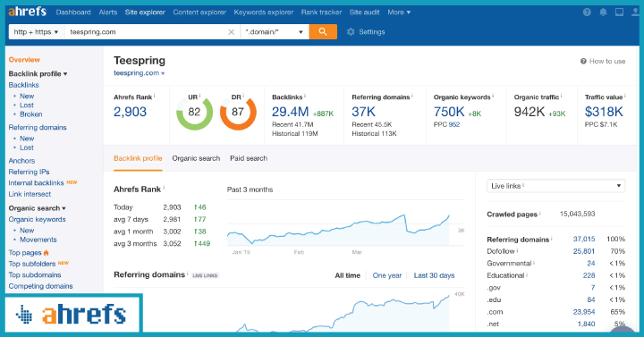Open the Live links dropdown
This screenshot has width=644, height=337.
tap(555, 186)
